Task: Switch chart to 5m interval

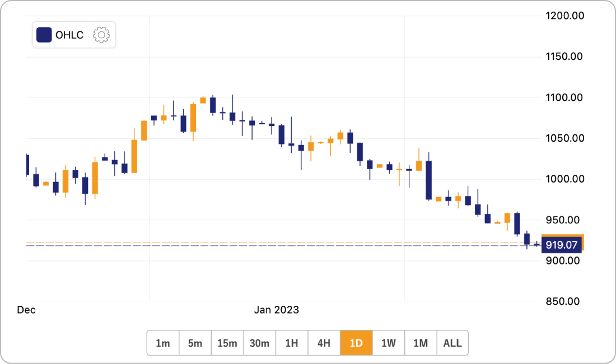Action: click(x=195, y=343)
